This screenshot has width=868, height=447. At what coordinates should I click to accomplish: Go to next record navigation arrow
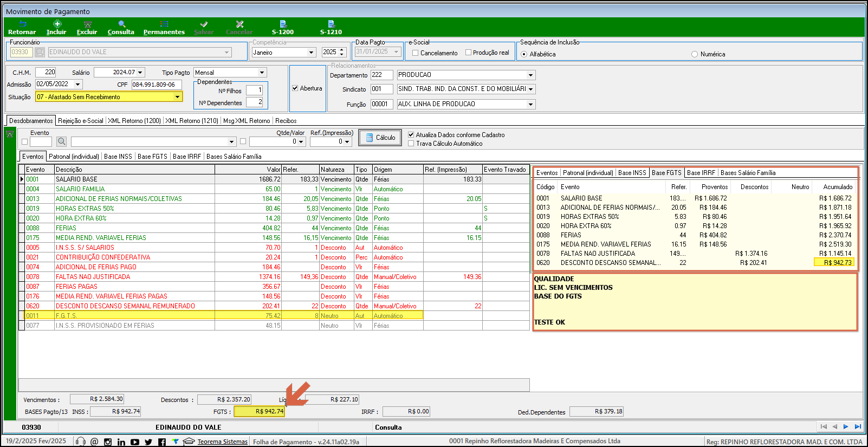point(846,427)
